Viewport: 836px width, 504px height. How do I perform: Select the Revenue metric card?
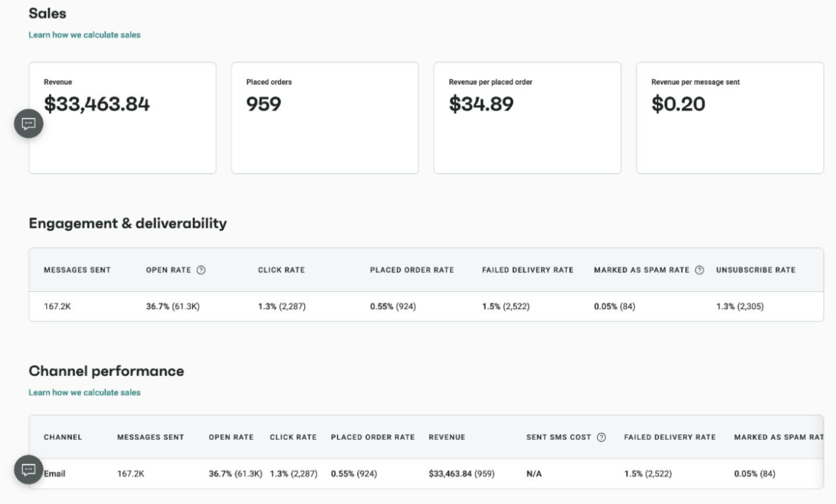[x=122, y=117]
